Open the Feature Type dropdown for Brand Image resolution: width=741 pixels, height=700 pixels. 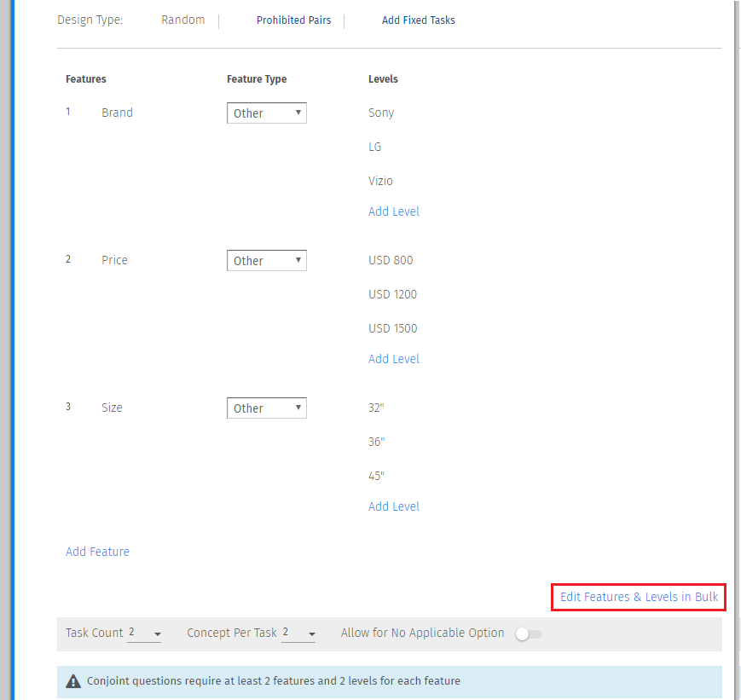[266, 113]
